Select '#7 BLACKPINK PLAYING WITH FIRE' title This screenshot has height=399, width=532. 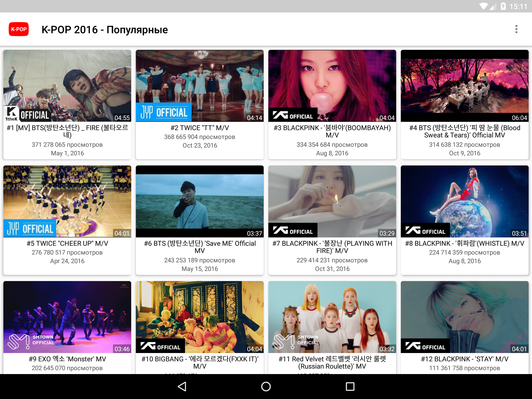coord(332,247)
